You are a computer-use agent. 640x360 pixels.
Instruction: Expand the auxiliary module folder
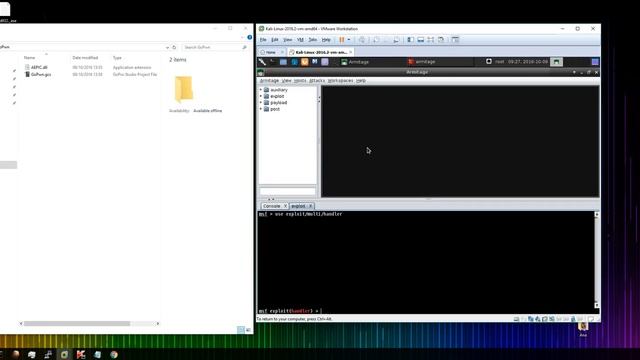pyautogui.click(x=261, y=89)
